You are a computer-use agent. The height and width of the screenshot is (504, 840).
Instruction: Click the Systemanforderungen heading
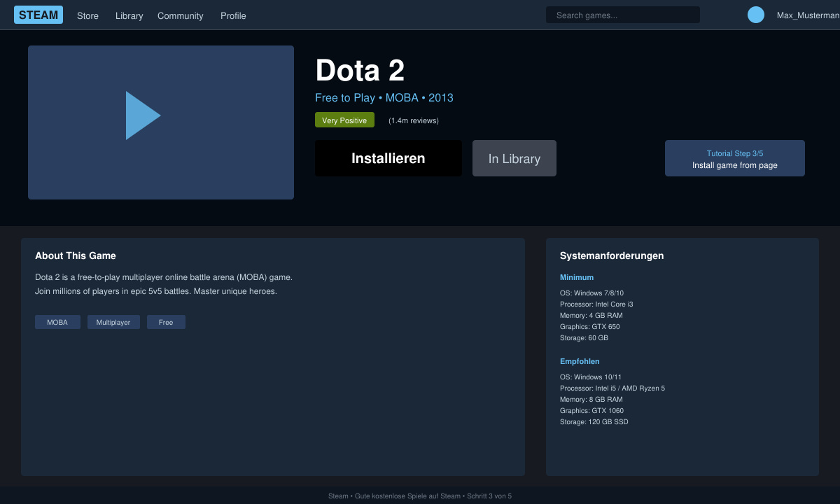(x=612, y=255)
